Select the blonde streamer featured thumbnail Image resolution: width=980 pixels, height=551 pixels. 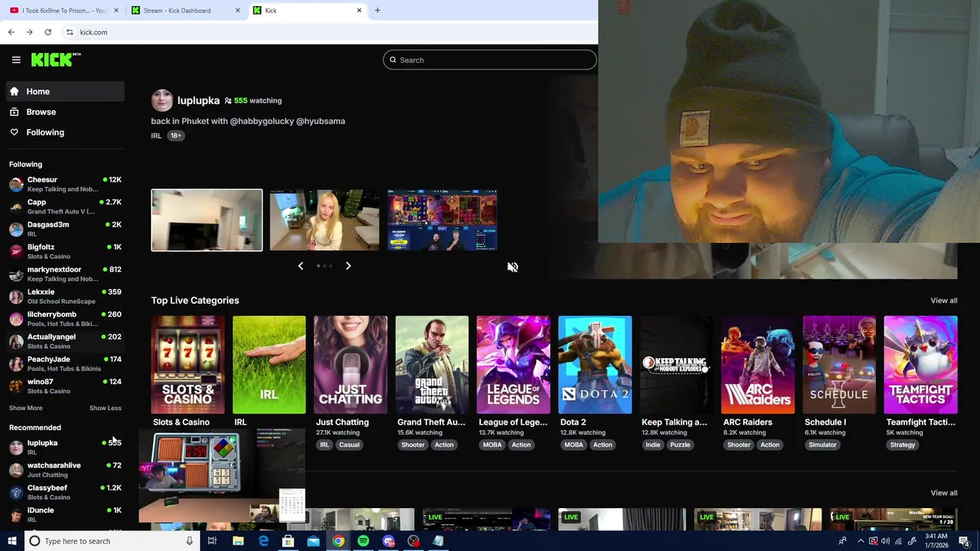pos(325,220)
